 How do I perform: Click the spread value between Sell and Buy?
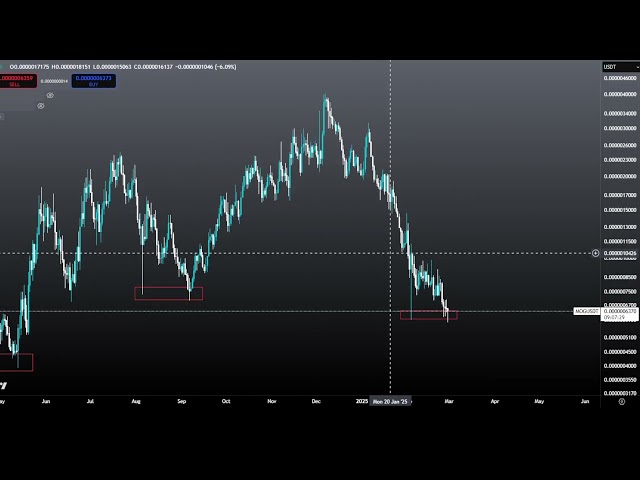55,81
